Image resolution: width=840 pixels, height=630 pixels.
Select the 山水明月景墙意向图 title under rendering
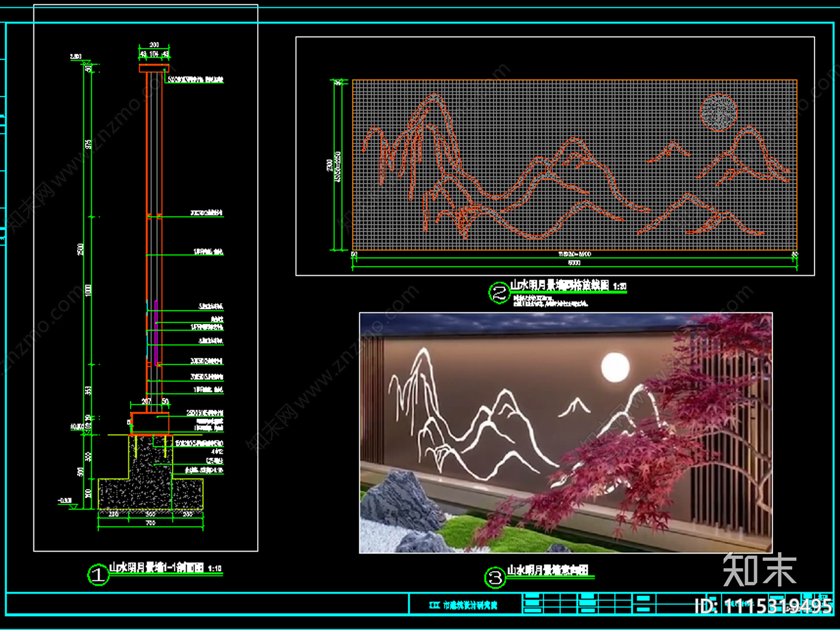point(548,570)
